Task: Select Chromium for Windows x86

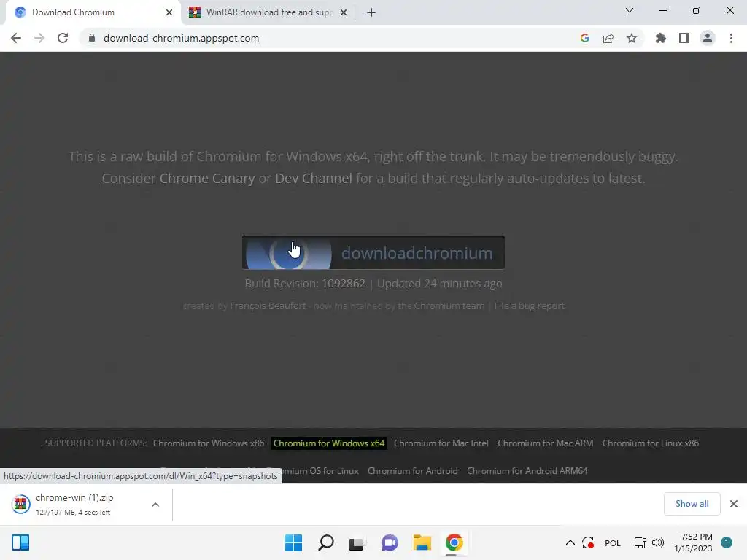Action: tap(208, 443)
